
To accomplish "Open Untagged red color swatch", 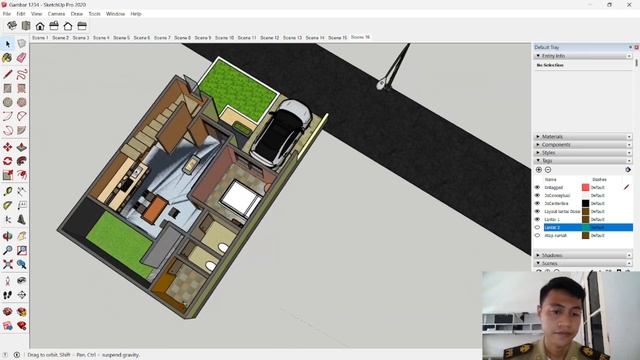I will [585, 187].
